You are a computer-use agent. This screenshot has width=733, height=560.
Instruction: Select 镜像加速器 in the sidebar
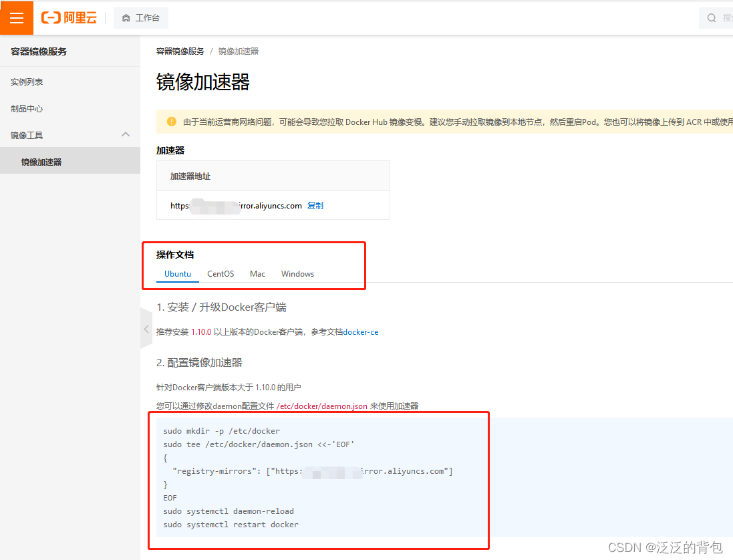click(40, 160)
